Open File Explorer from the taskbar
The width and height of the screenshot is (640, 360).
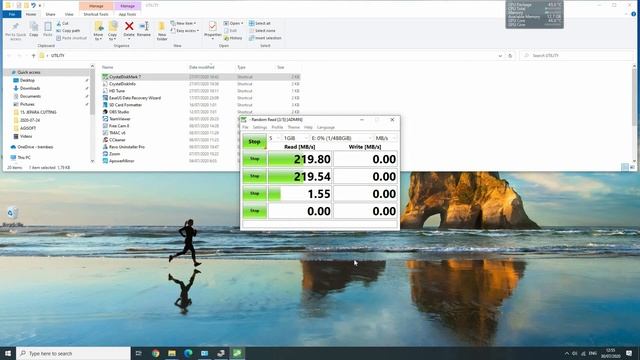pos(172,353)
